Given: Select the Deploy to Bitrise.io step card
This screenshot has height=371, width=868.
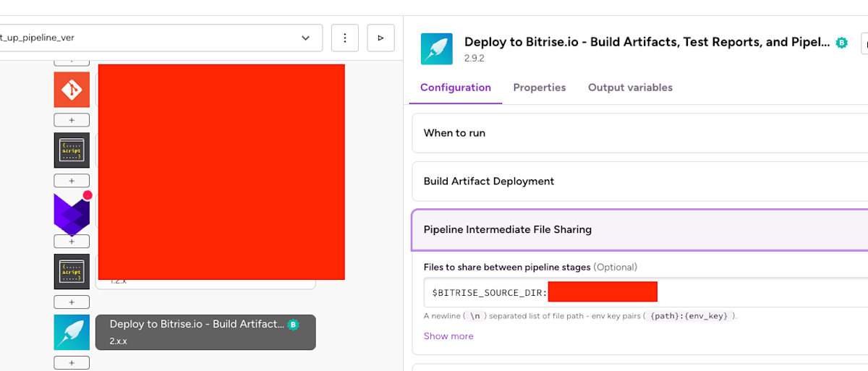Looking at the screenshot, I should click(x=205, y=333).
